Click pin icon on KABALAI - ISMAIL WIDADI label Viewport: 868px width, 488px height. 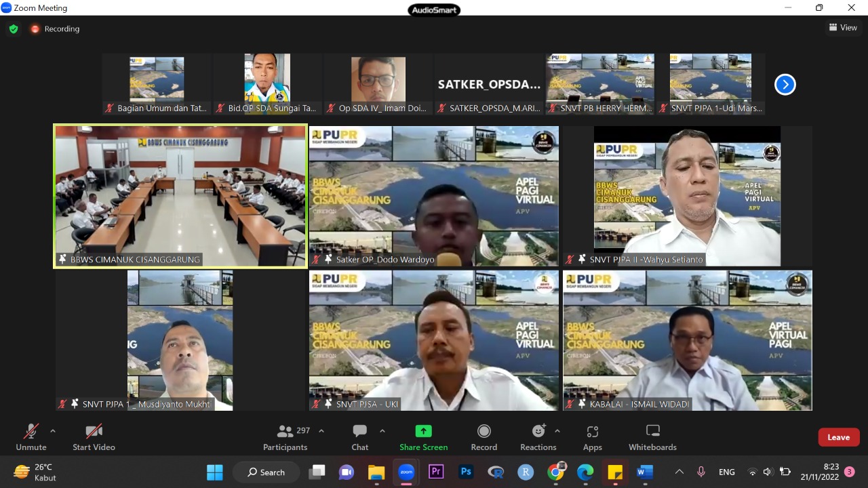point(582,404)
